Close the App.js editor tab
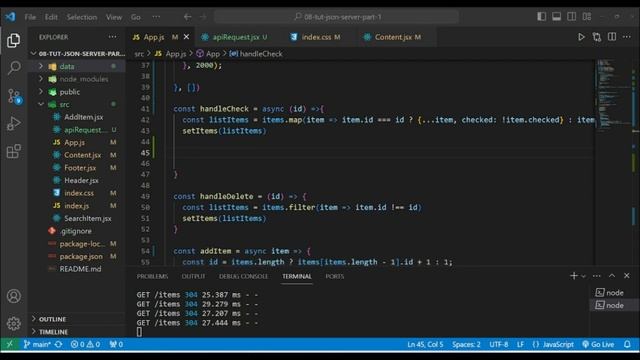This screenshot has width=640, height=360. click(x=187, y=37)
